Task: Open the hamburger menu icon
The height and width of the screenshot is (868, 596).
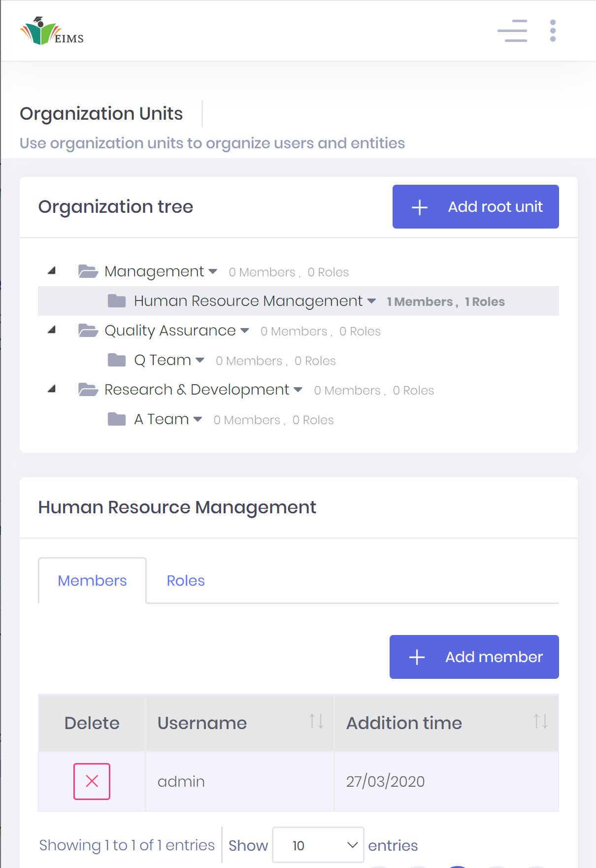Action: pos(512,31)
